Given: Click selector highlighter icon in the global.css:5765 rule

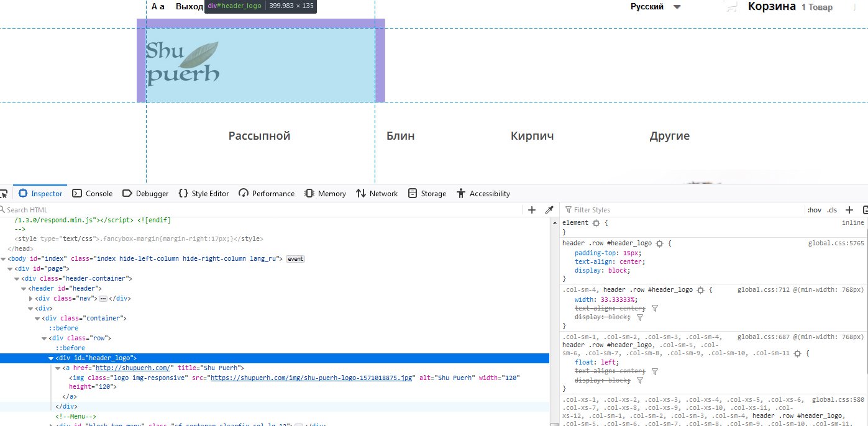Looking at the screenshot, I should click(660, 243).
